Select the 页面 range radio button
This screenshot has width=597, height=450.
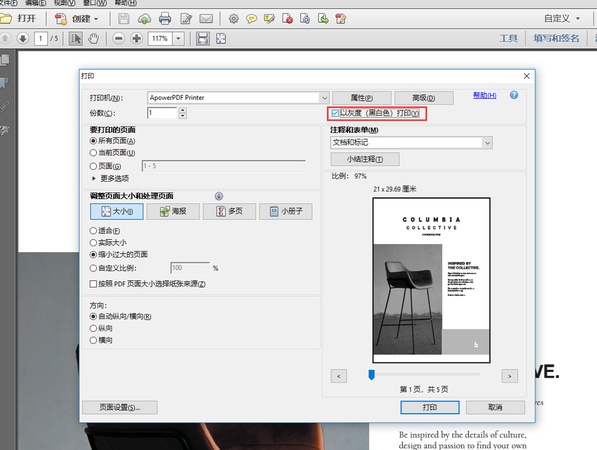[93, 166]
